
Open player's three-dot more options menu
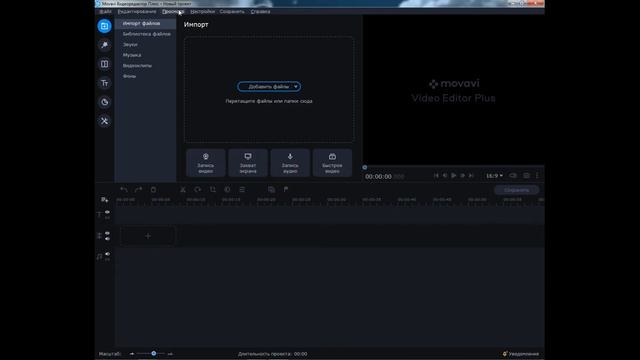[537, 176]
